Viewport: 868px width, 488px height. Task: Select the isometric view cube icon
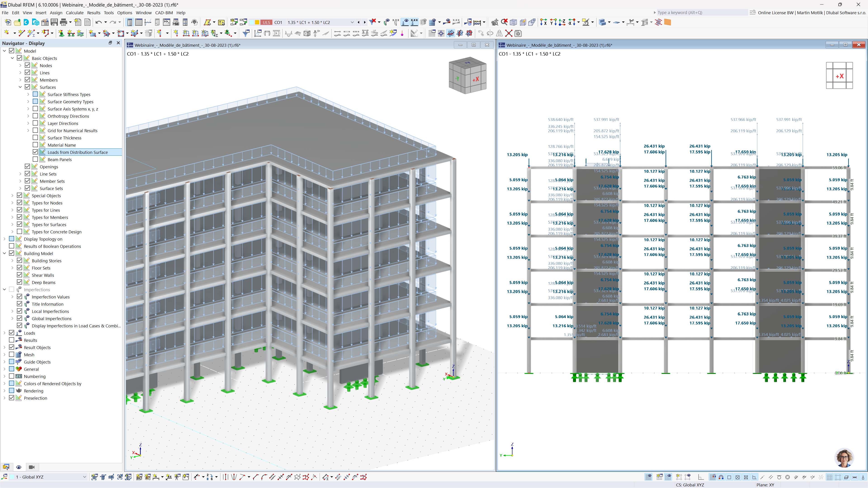pyautogui.click(x=514, y=22)
